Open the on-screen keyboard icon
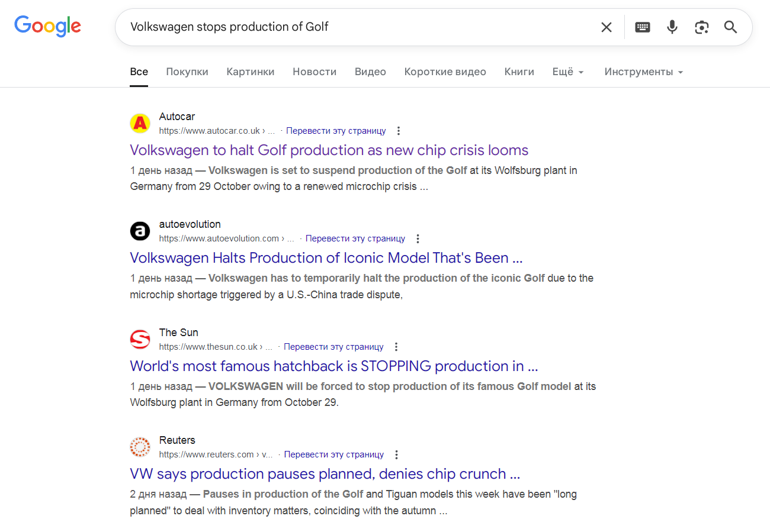 tap(643, 27)
